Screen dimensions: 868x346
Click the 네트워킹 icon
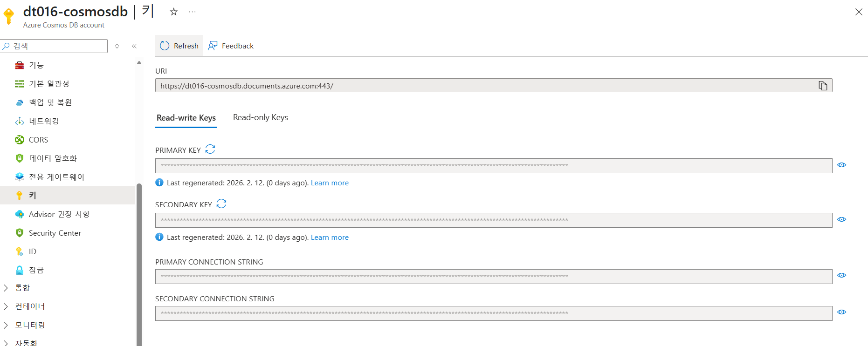coord(20,121)
